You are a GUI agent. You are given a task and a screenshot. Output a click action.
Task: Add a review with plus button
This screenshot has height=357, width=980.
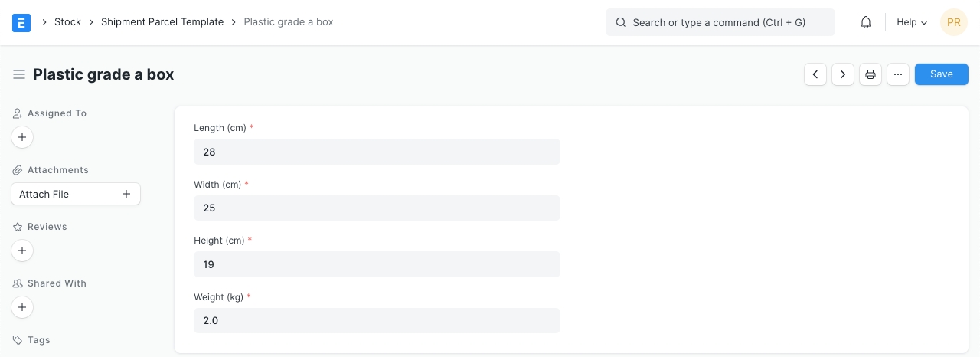[22, 251]
